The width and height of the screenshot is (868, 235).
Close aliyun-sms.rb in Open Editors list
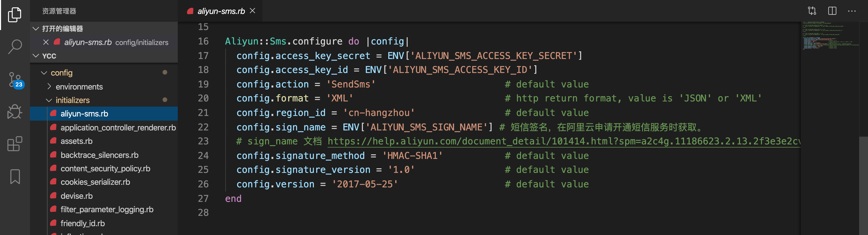(46, 42)
